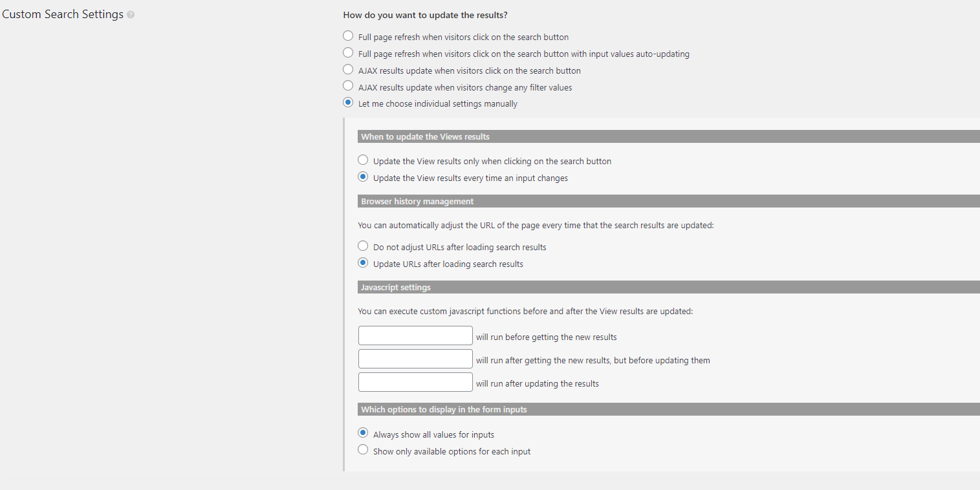Select Full page refresh on search button click
Viewport: 980px width, 490px height.
pos(348,36)
